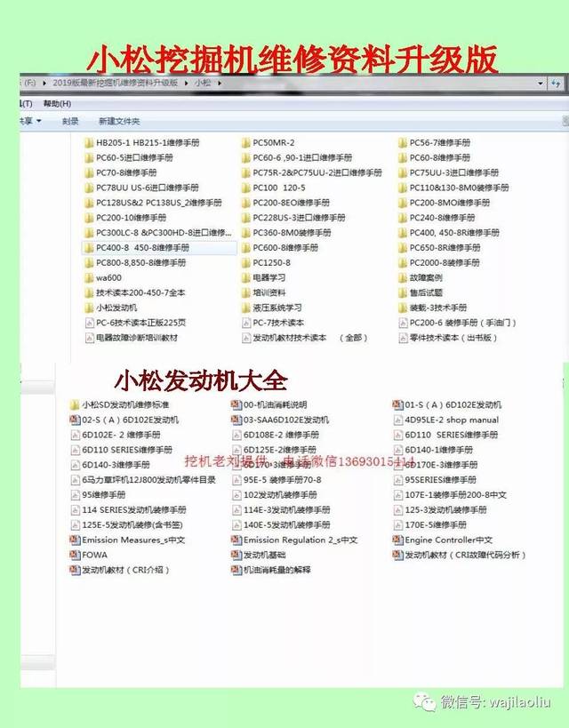Viewport: 569px width, 728px height.
Task: Open the 4D95LE-2 shop manual file icon
Action: click(x=397, y=420)
